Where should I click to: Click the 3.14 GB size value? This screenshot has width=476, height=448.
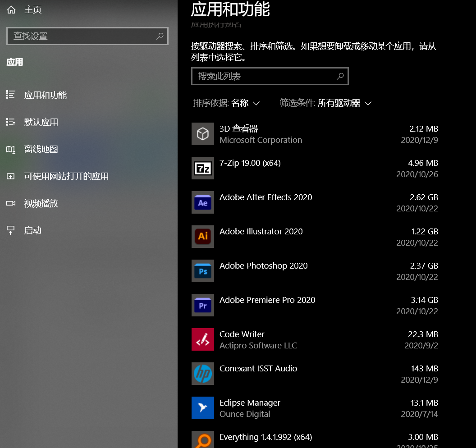(x=425, y=300)
